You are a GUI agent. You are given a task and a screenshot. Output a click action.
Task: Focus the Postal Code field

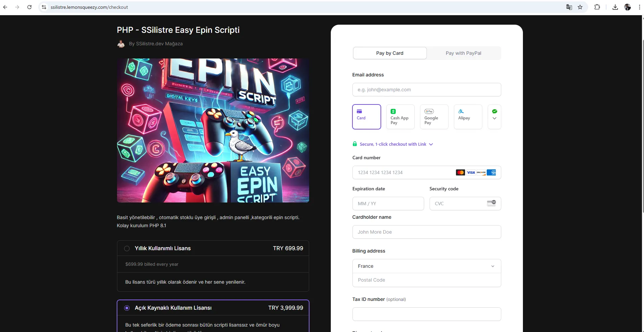pos(427,280)
